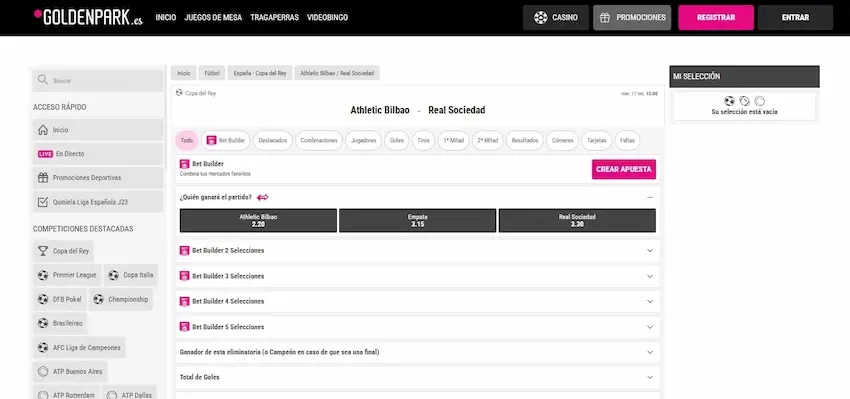Bet on Real Sociedad at 3.30

[577, 220]
